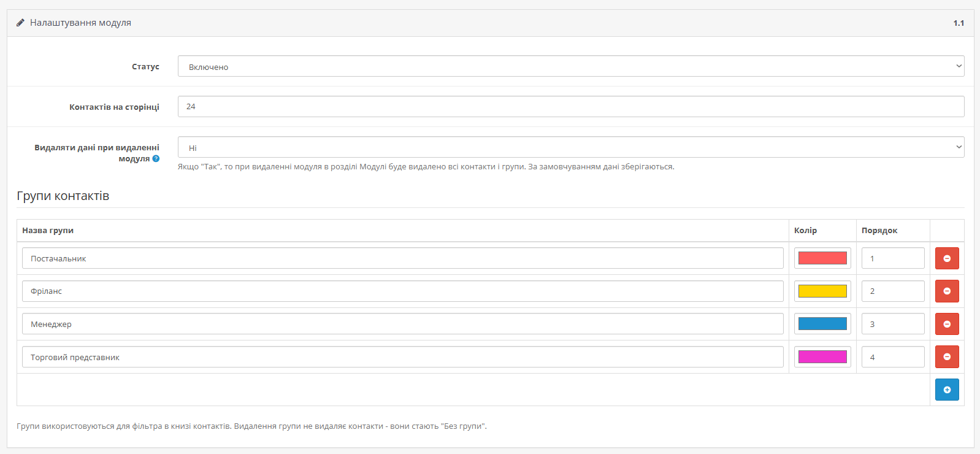The height and width of the screenshot is (454, 980).
Task: Remove the Постачальник group row
Action: tap(947, 258)
